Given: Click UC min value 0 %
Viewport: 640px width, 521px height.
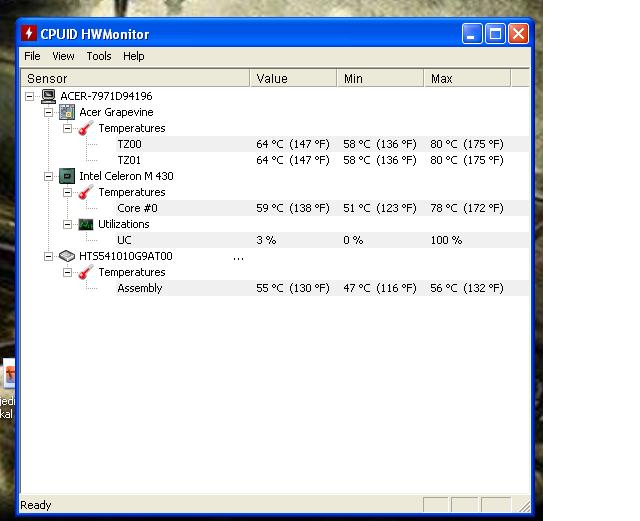Looking at the screenshot, I should [353, 240].
